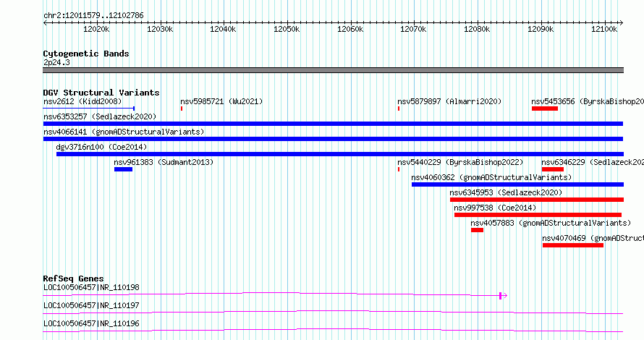644x340 pixels.
Task: Select the blue nsv6353257 variant bar
Action: pos(333,124)
